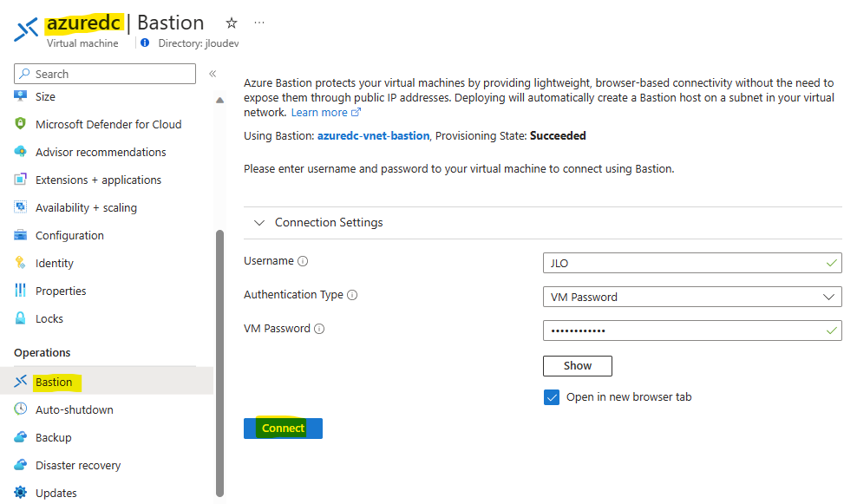The image size is (857, 504).
Task: Click the favorite star icon
Action: coord(232,23)
